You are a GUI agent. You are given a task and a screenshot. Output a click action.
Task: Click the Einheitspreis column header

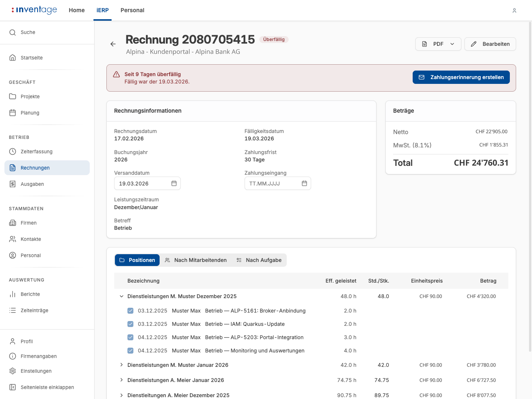click(x=427, y=281)
